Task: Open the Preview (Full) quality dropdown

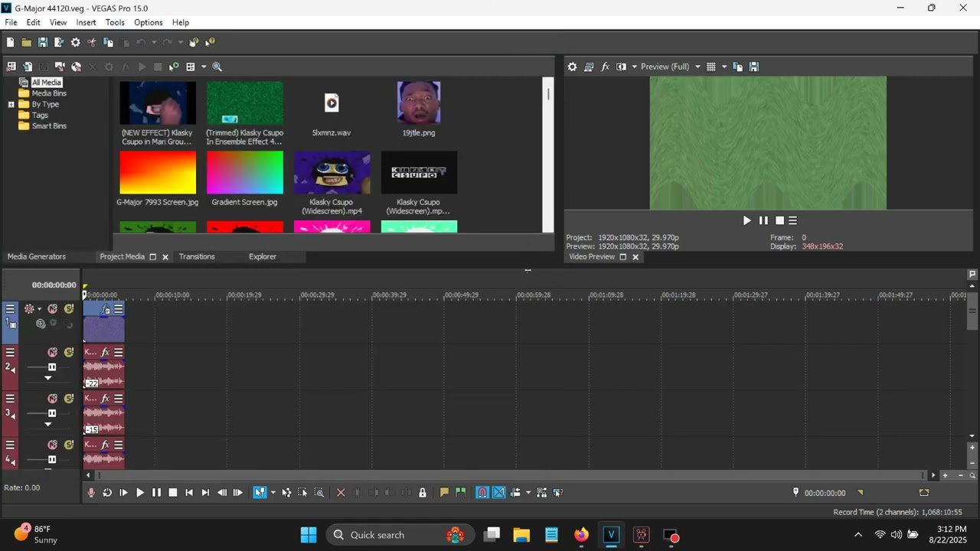Action: coord(697,67)
